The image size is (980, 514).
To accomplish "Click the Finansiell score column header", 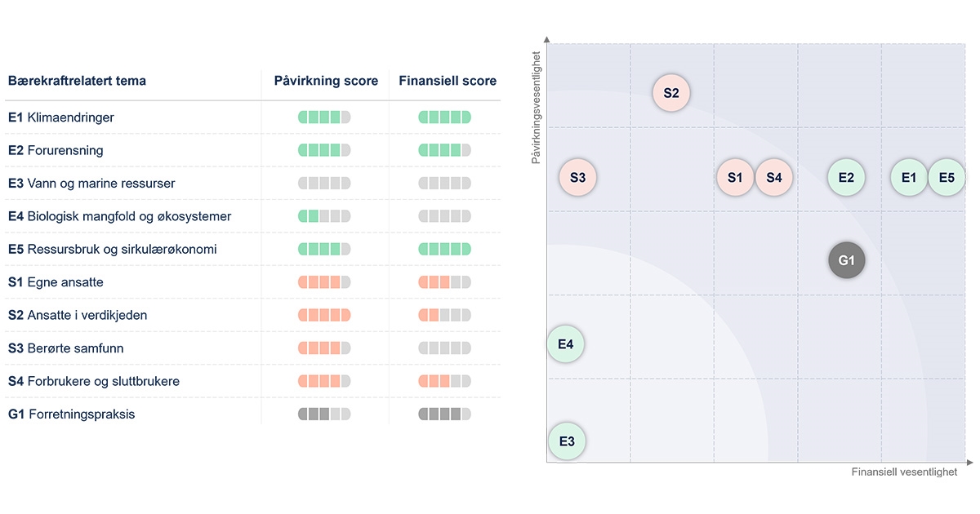I will tap(448, 81).
